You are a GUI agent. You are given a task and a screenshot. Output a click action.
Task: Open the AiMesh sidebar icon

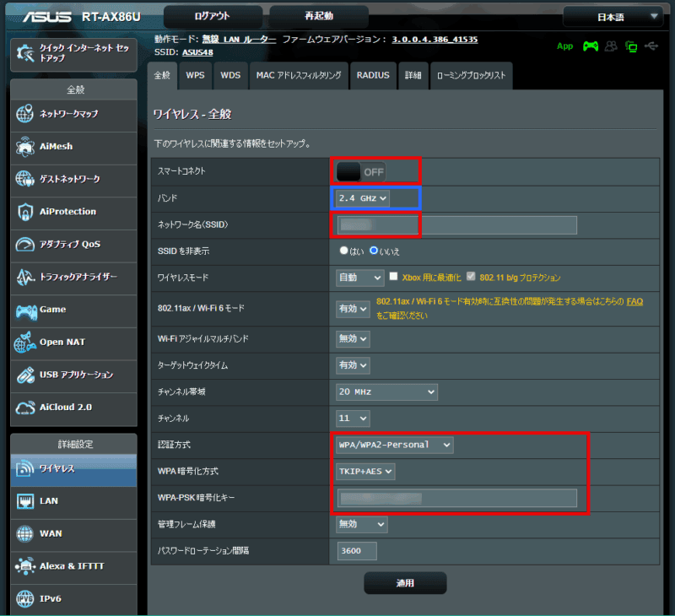(x=25, y=147)
